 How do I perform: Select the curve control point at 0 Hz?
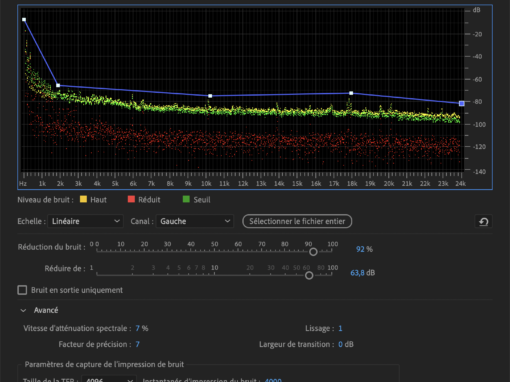[24, 20]
